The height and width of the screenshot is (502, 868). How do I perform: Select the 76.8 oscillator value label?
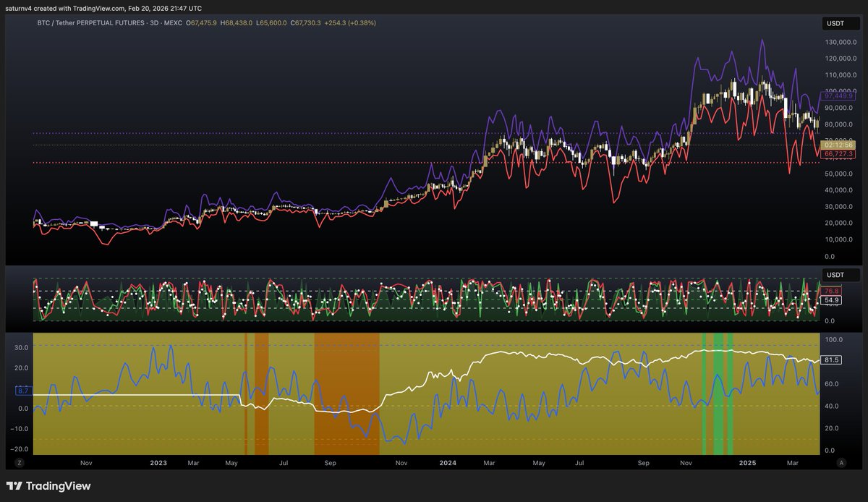pos(832,291)
